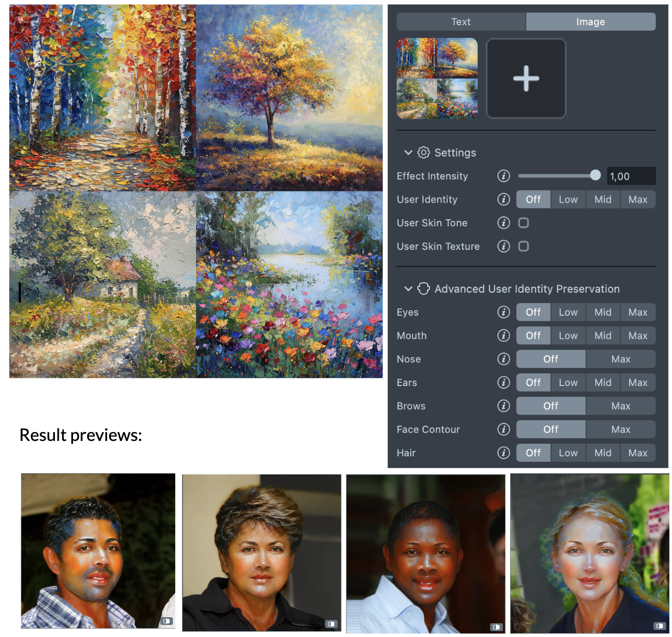The width and height of the screenshot is (672, 637).
Task: Open the User Skin Tone info icon
Action: pos(503,222)
